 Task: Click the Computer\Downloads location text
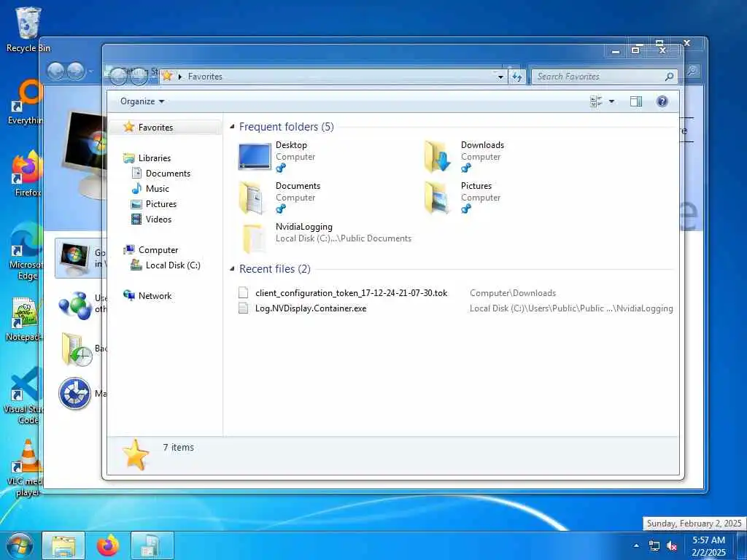pos(513,293)
